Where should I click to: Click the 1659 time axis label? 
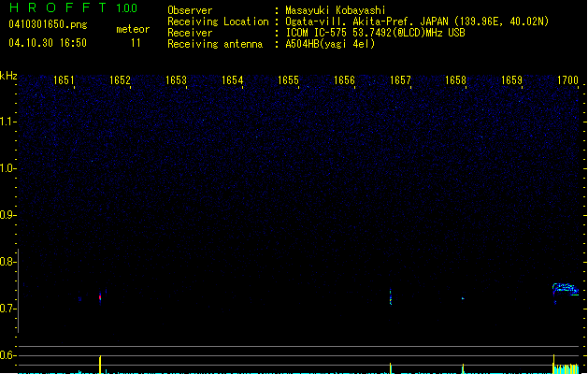click(x=512, y=80)
